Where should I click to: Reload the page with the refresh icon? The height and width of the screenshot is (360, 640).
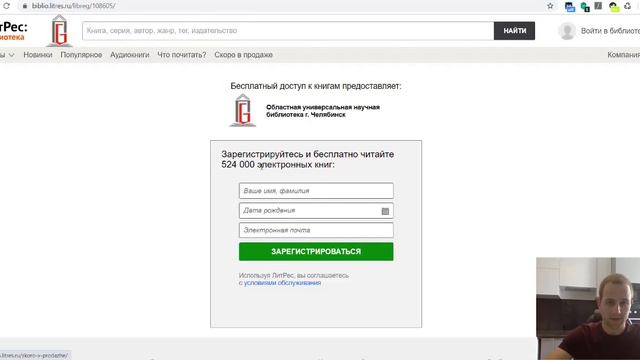(6, 6)
